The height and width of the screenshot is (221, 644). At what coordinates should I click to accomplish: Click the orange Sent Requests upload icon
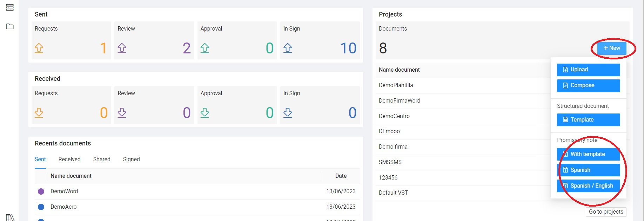pyautogui.click(x=39, y=48)
